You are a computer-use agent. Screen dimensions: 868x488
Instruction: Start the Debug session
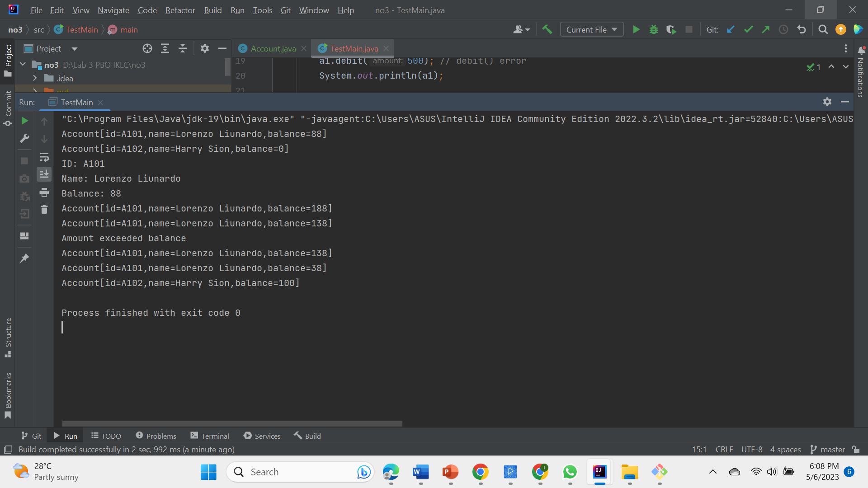653,29
